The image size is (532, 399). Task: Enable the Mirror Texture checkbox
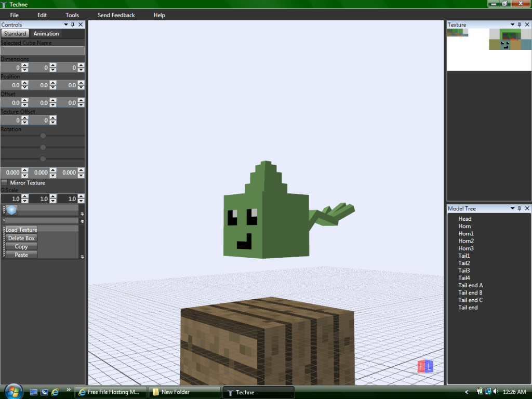coord(4,182)
